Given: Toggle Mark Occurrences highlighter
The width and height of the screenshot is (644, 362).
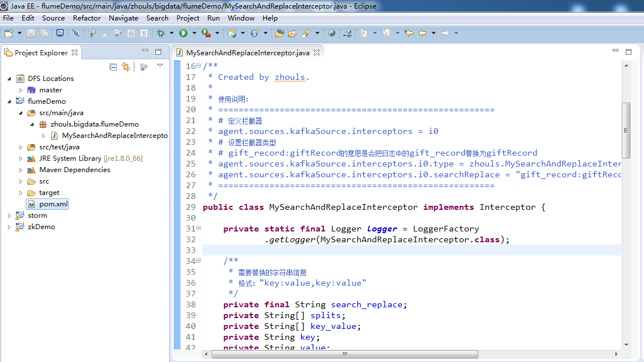Looking at the screenshot, I should pyautogui.click(x=105, y=33).
